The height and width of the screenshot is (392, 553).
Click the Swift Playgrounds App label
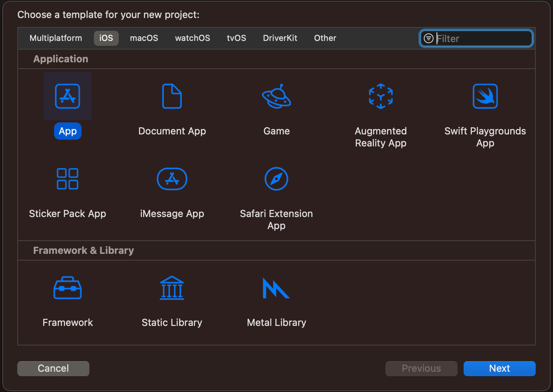(x=485, y=137)
